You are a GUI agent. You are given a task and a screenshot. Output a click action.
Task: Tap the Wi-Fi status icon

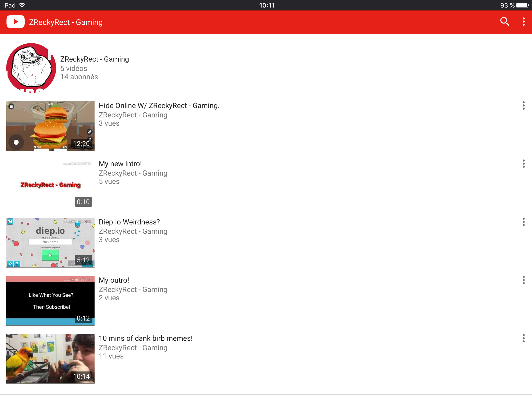coord(22,5)
